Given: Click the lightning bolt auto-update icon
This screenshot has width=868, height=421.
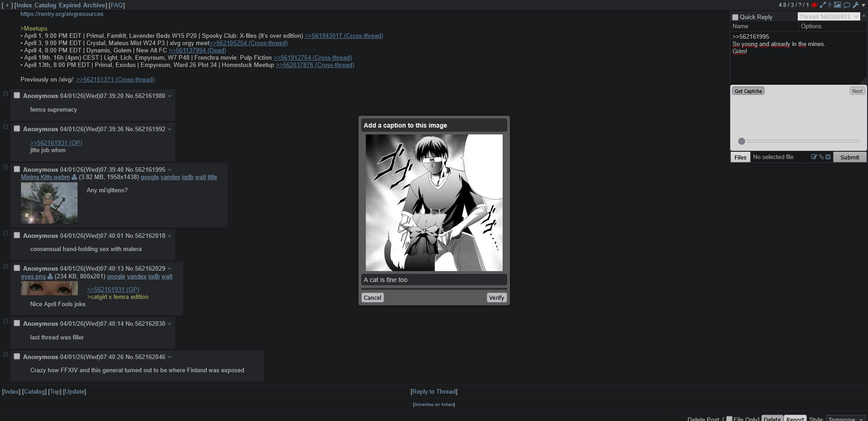Looking at the screenshot, I should [830, 5].
